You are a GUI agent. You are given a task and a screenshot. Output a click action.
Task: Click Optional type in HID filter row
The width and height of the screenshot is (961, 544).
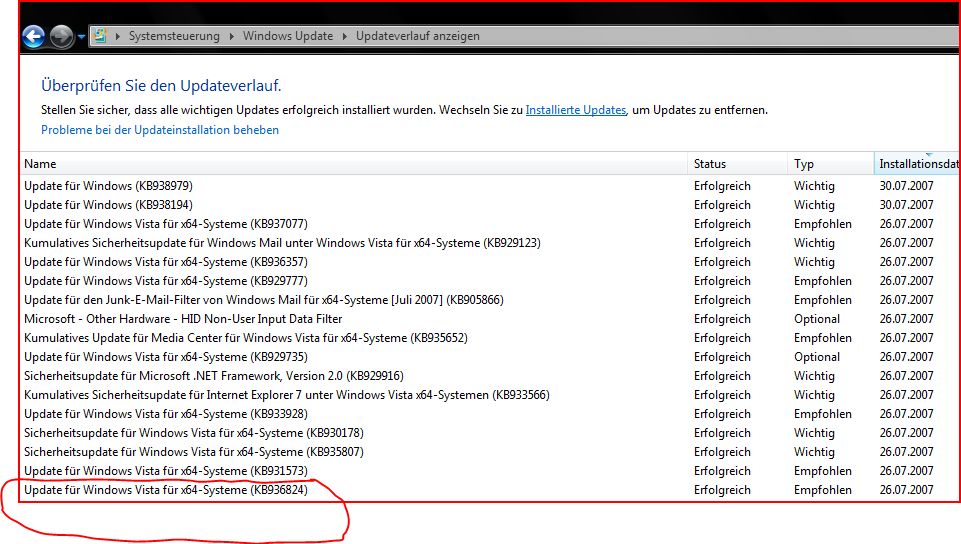(x=816, y=319)
